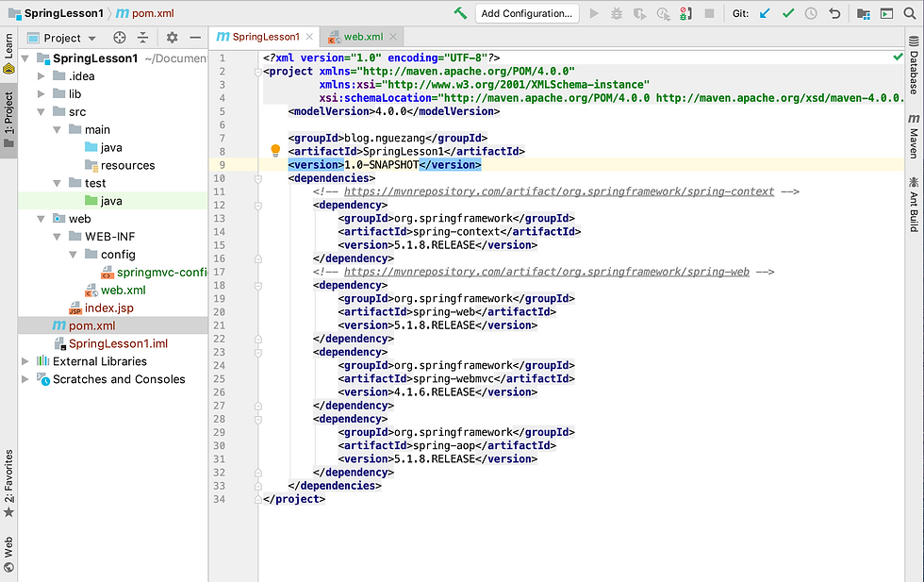Screen dimensions: 924x582
Task: Expand Scratches and Consoles node
Action: (x=25, y=379)
